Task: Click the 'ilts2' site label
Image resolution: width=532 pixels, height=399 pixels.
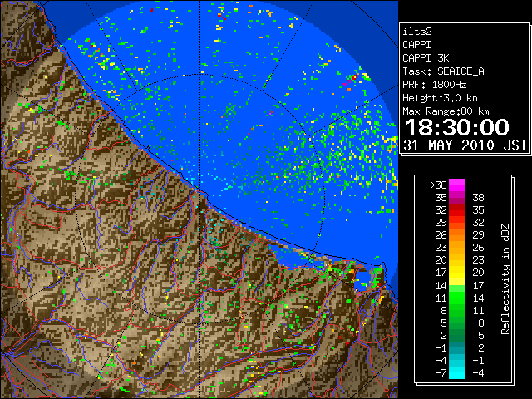Action: (417, 32)
